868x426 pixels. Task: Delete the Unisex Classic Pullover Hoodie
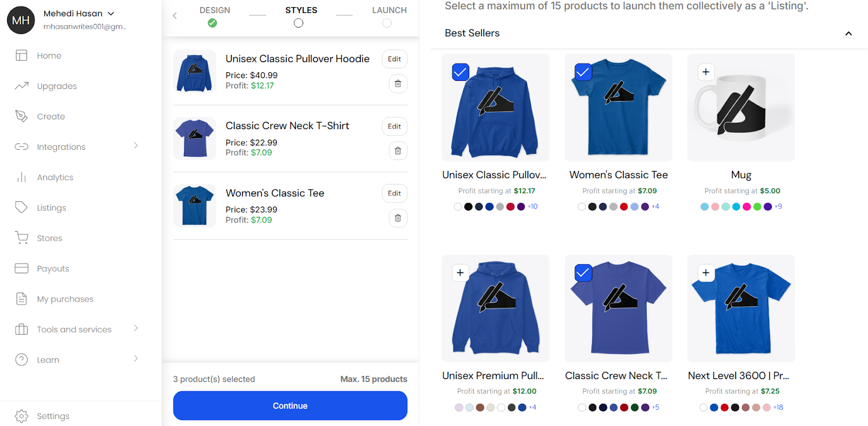(x=398, y=84)
